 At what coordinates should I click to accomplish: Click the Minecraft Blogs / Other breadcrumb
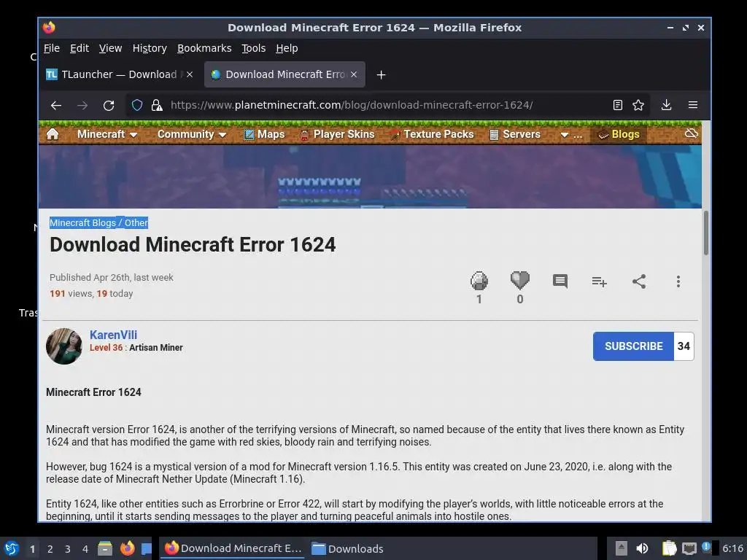(x=98, y=223)
